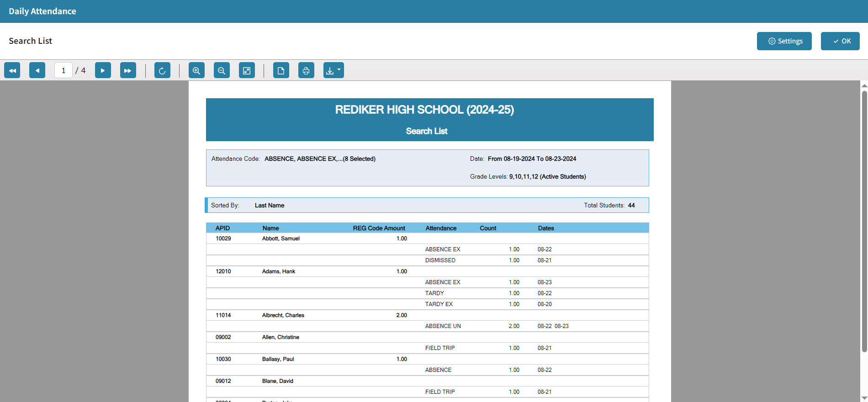868x402 pixels.
Task: Edit the current page number field
Action: pos(64,70)
